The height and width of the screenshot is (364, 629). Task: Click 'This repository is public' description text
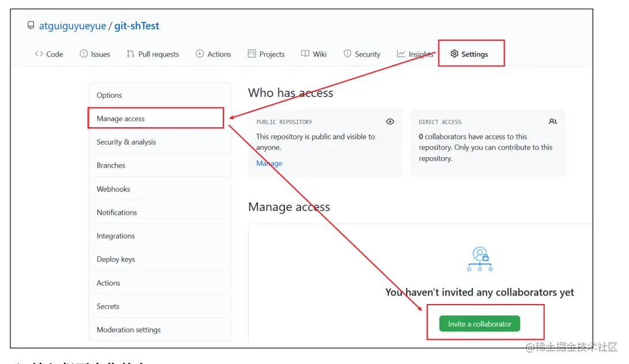click(316, 142)
